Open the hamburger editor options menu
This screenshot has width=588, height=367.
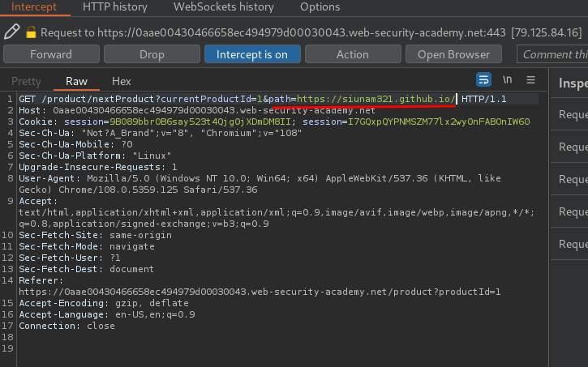coord(530,79)
